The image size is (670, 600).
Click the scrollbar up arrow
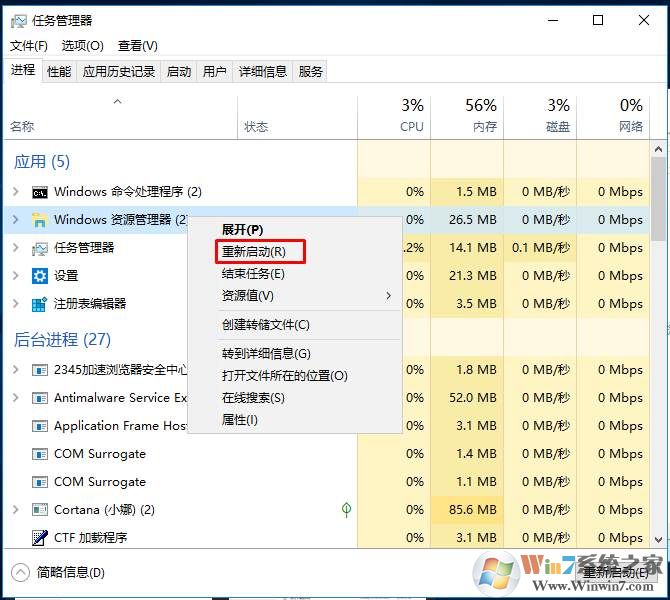658,149
